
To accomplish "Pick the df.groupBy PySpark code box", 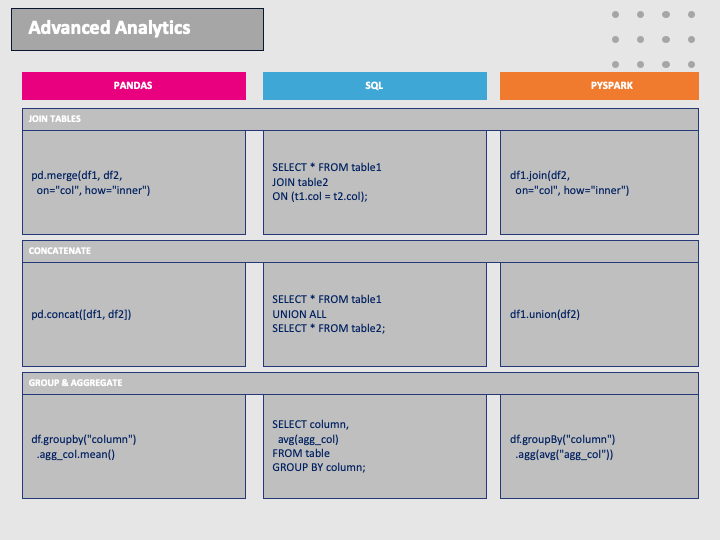I will pyautogui.click(x=599, y=446).
